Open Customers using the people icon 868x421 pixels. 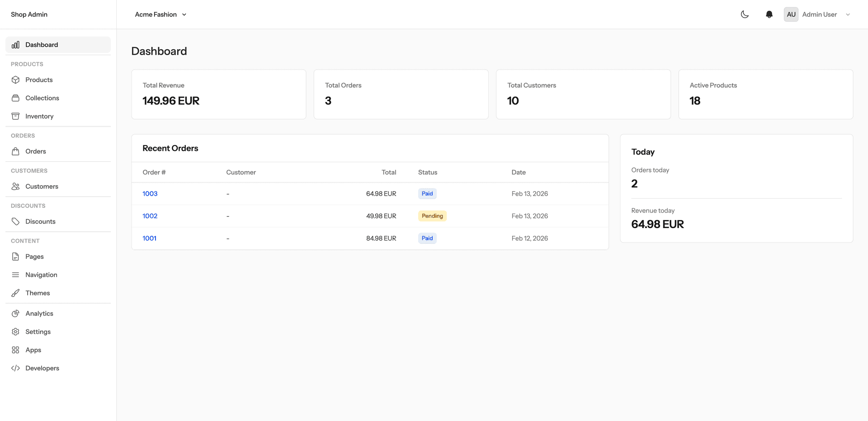coord(15,186)
